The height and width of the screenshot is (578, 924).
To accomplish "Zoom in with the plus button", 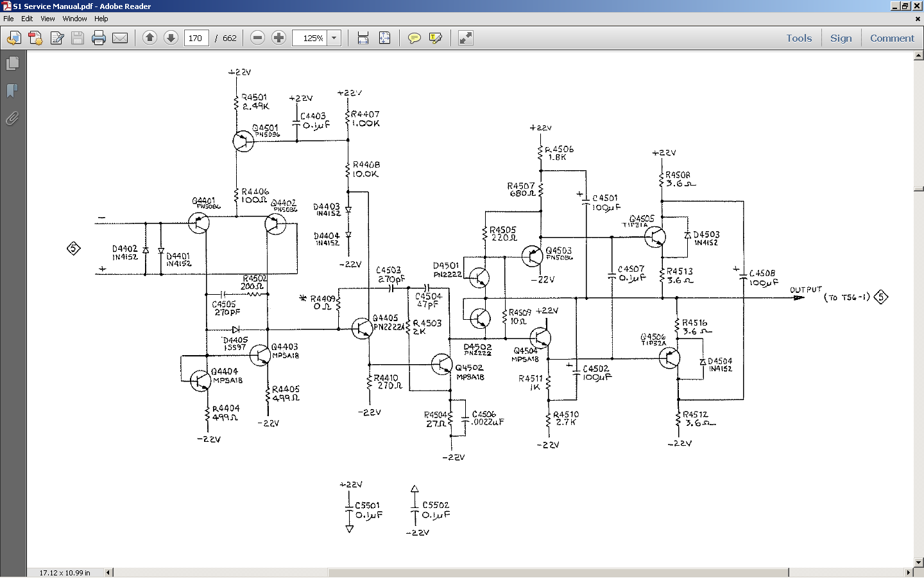I will (278, 38).
